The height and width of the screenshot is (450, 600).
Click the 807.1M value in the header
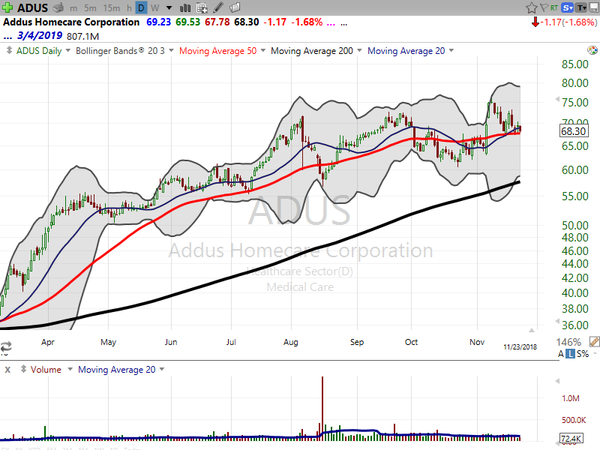[x=83, y=36]
